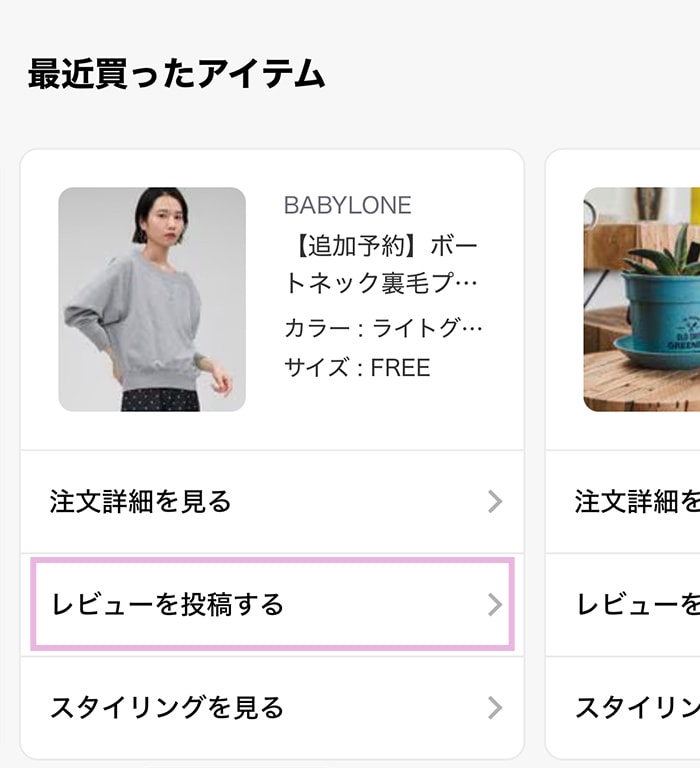This screenshot has width=700, height=768.
Task: Click the arrow icon on レビューを投稿する row
Action: (x=494, y=605)
